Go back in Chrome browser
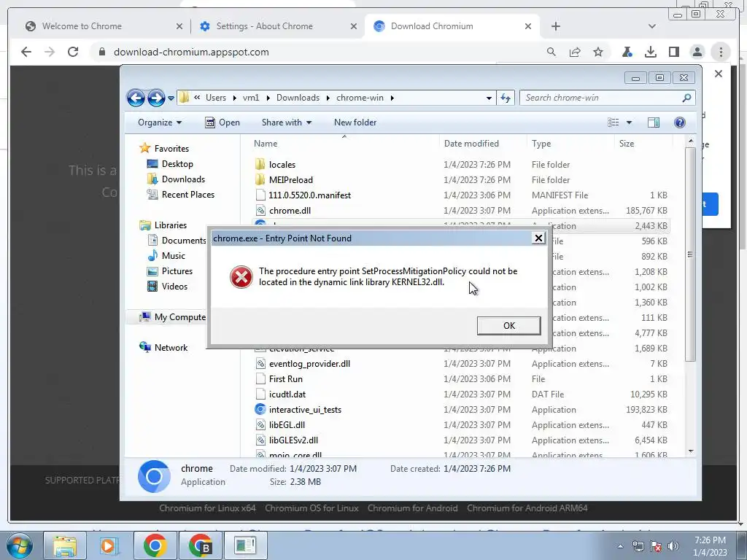This screenshot has height=560, width=747. click(x=26, y=52)
